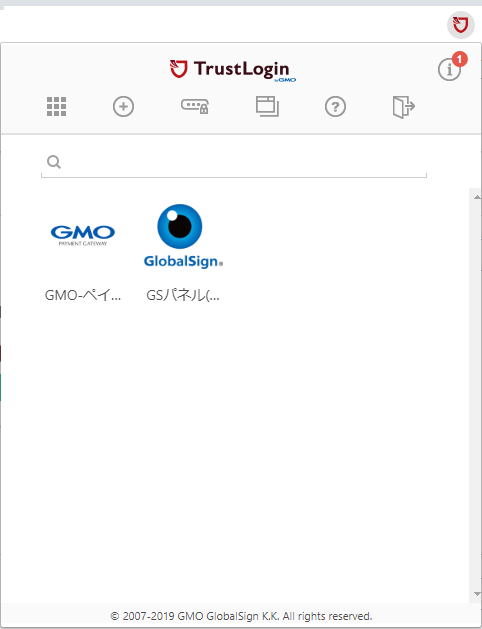Click the GSパネル(... app label
This screenshot has width=482, height=629.
click(183, 296)
